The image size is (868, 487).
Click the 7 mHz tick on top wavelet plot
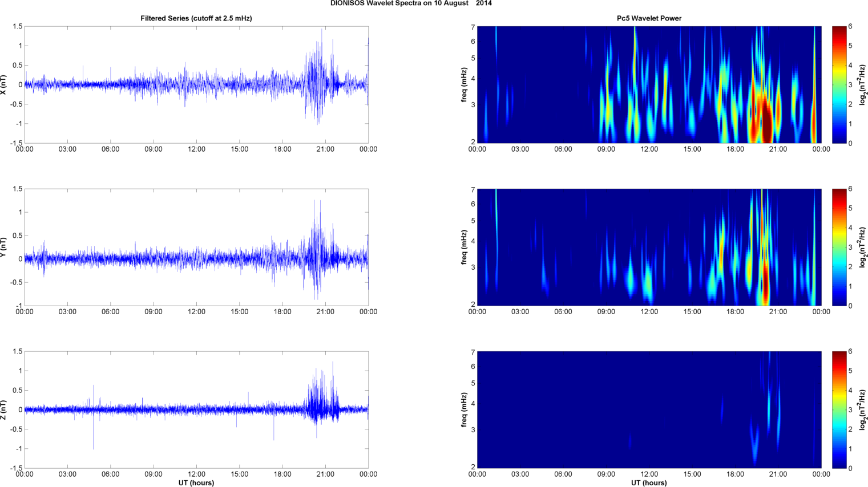click(x=473, y=27)
